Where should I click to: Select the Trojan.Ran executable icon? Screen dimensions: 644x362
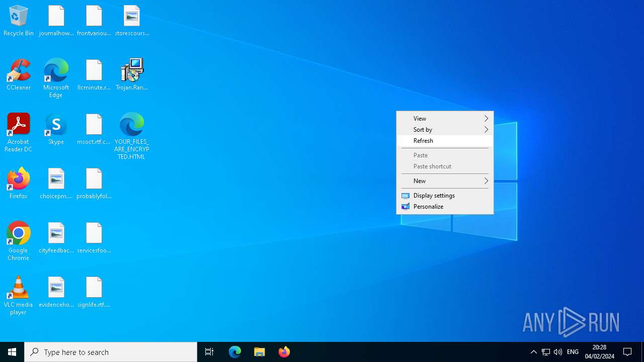coord(132,75)
